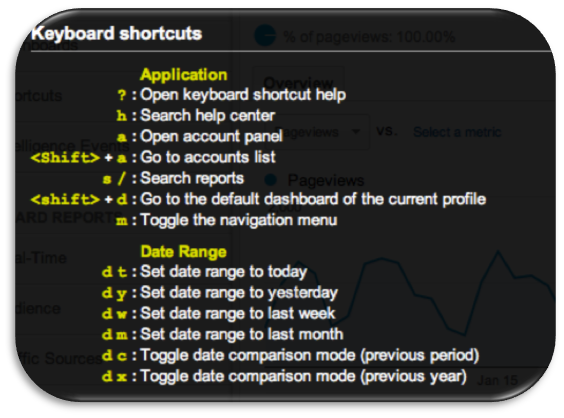The width and height of the screenshot is (564, 418).
Task: Click the Application section heading
Action: [184, 74]
